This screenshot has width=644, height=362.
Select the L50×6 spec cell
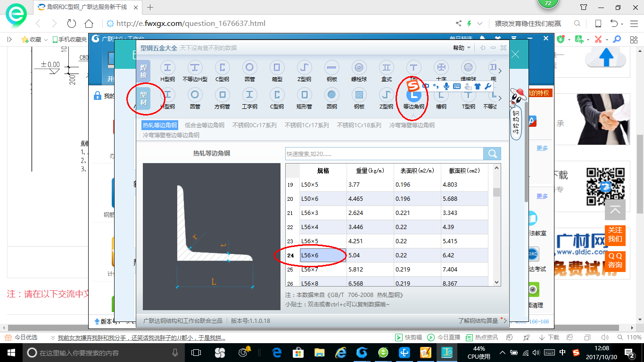pyautogui.click(x=323, y=199)
